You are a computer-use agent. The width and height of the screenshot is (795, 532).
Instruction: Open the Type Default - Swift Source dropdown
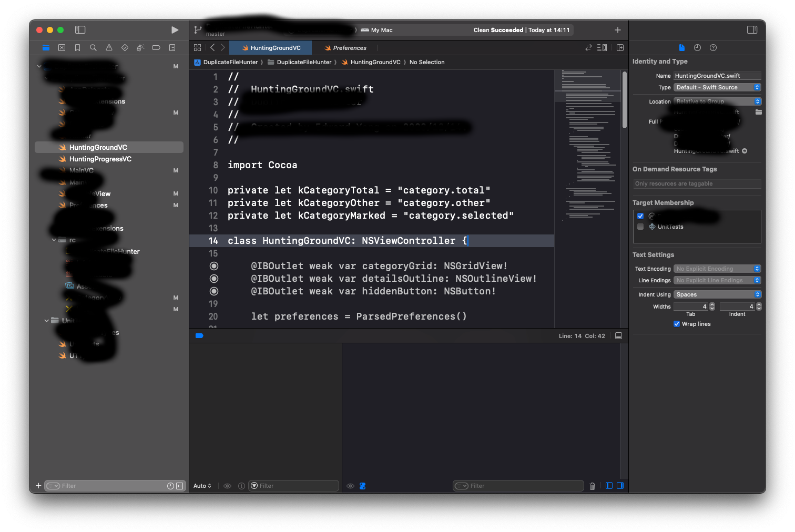point(717,87)
